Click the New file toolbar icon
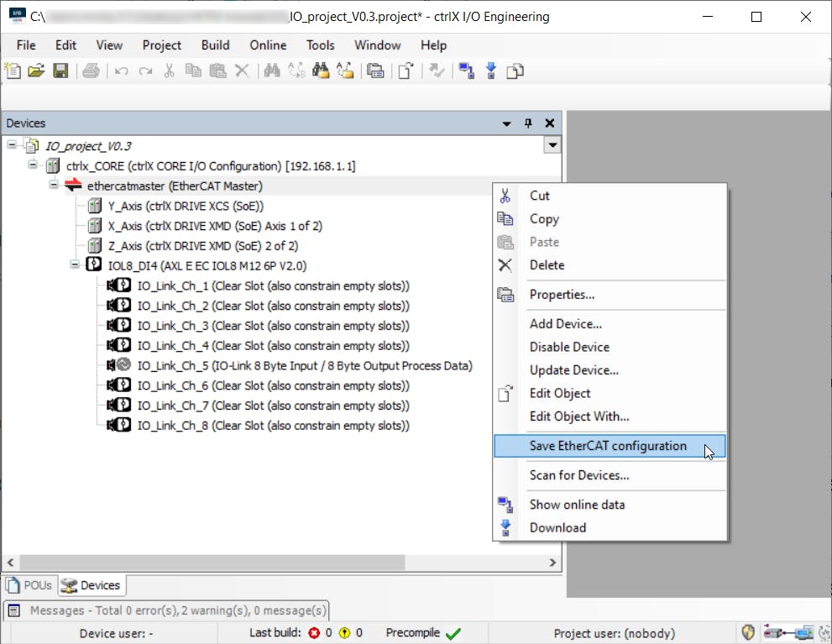This screenshot has width=832, height=644. tap(13, 71)
